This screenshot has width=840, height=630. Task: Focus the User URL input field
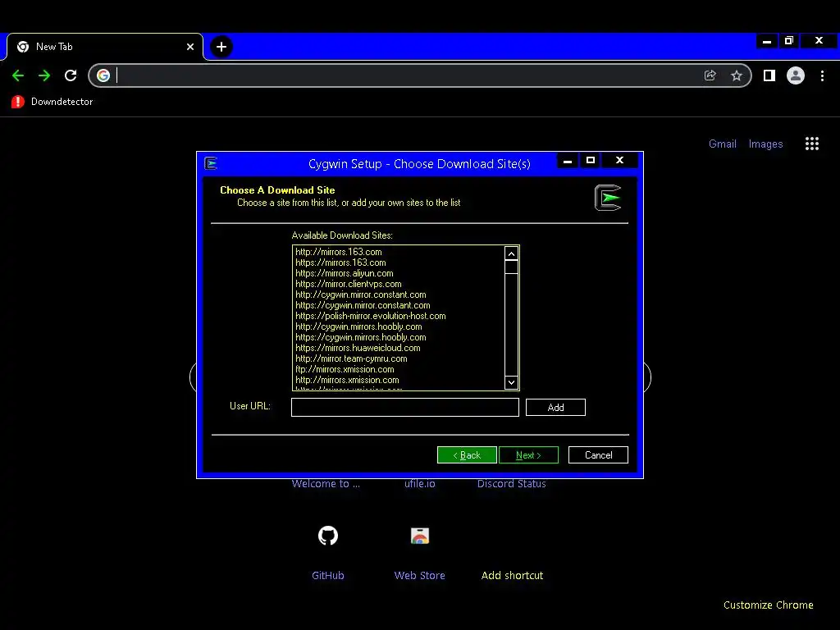[405, 407]
